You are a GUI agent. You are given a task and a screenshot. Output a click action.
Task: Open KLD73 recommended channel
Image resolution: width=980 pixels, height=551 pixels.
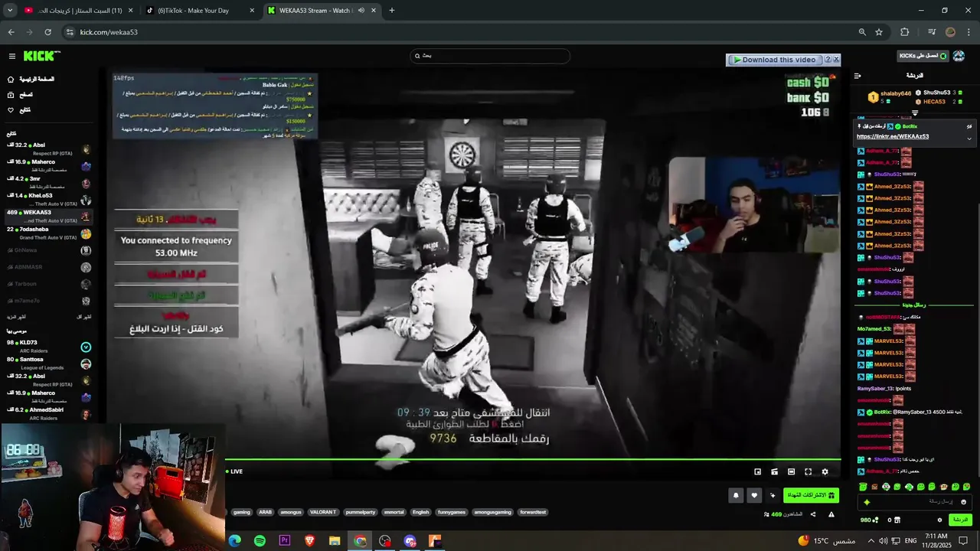pos(49,346)
